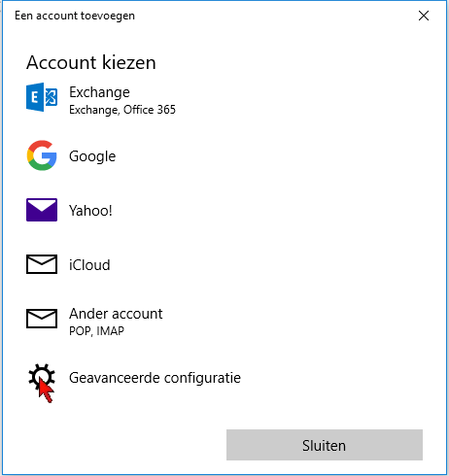Open Geavanceerde configuratie text link

pyautogui.click(x=155, y=378)
